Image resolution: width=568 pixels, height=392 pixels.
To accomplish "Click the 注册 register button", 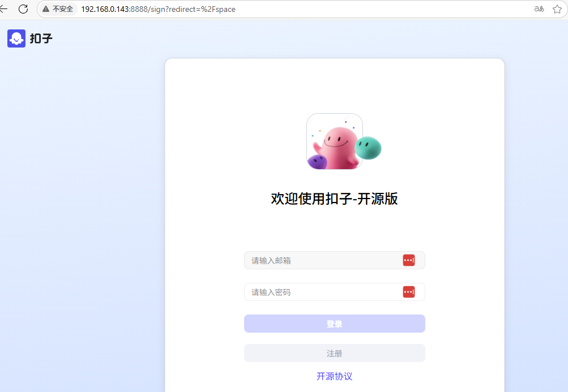I will point(334,353).
